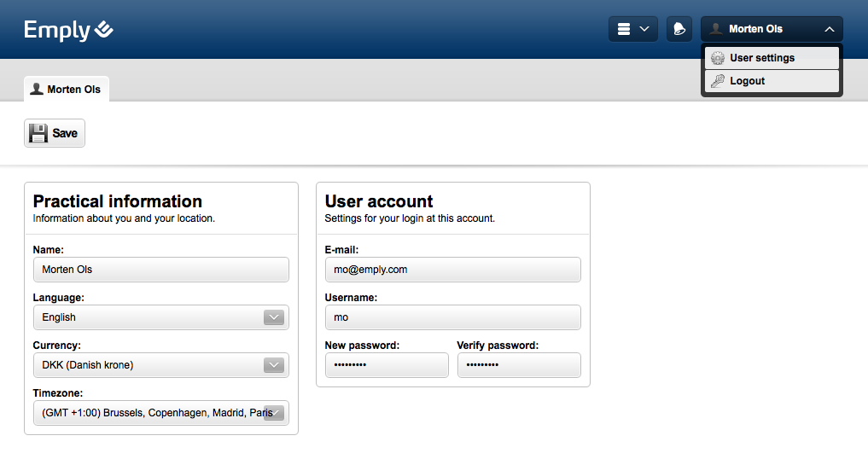Switch to the Morten Ols tab
Image resolution: width=868 pixels, height=459 pixels.
pos(66,89)
